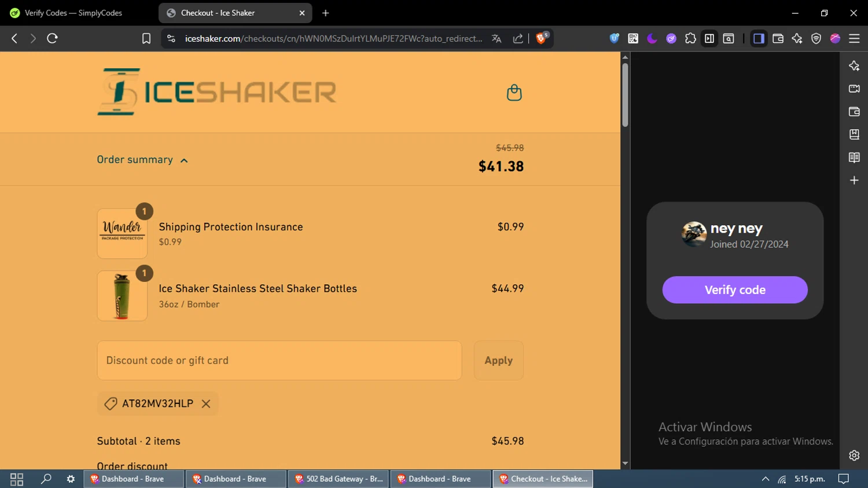Click ney ney profile avatar
Screen dimensions: 868x488
694,234
